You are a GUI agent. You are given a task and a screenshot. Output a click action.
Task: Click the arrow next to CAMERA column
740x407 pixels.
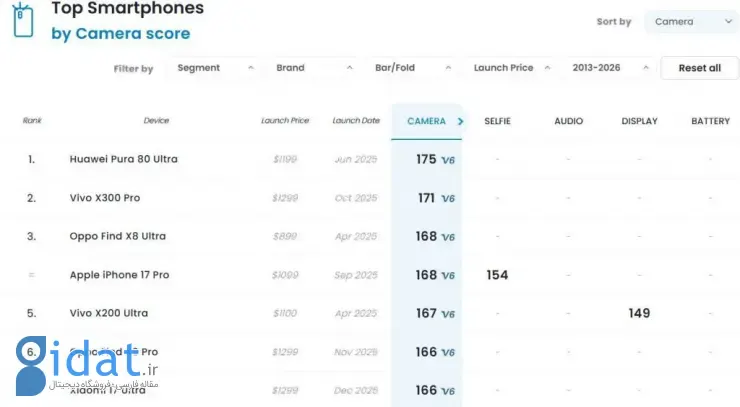point(460,121)
